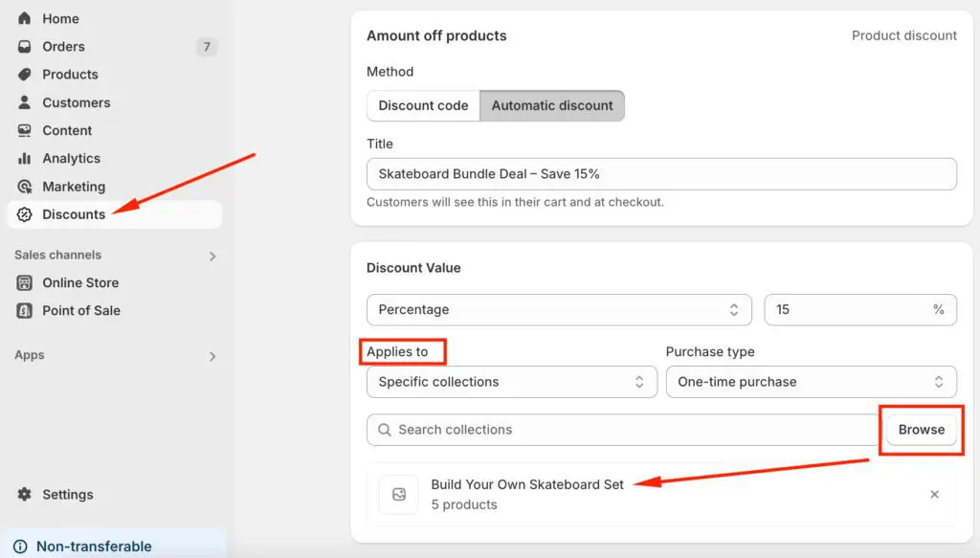Expand the Sales channels section

[x=212, y=256]
